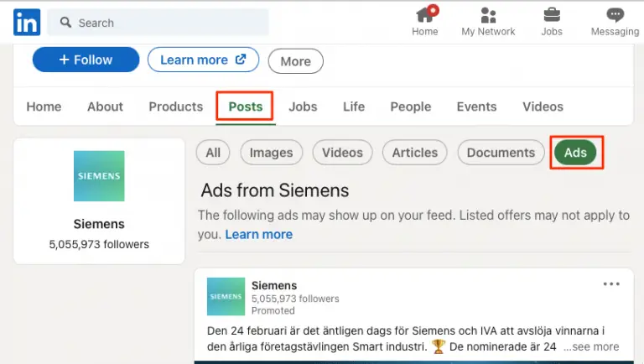
Task: Open the More dropdown button
Action: (296, 61)
